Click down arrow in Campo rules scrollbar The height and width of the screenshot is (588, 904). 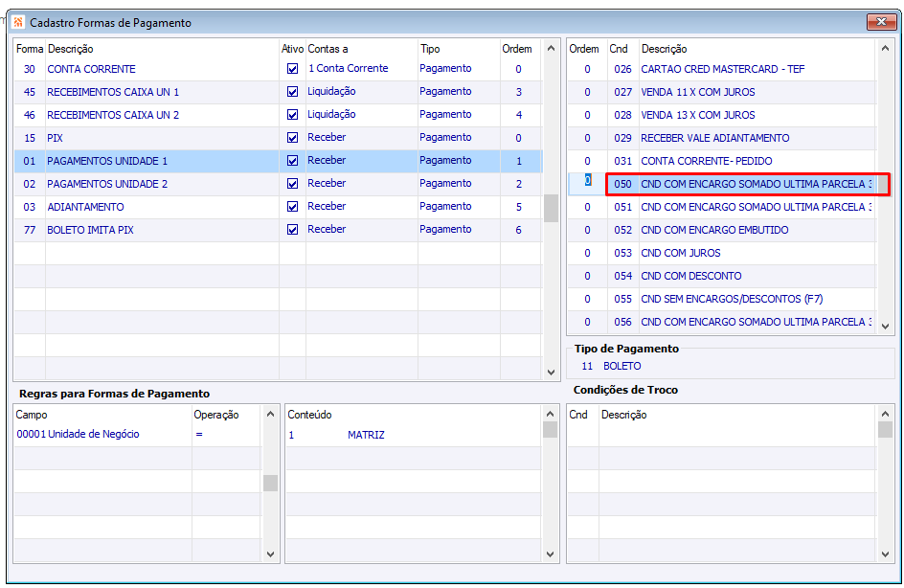tap(270, 554)
